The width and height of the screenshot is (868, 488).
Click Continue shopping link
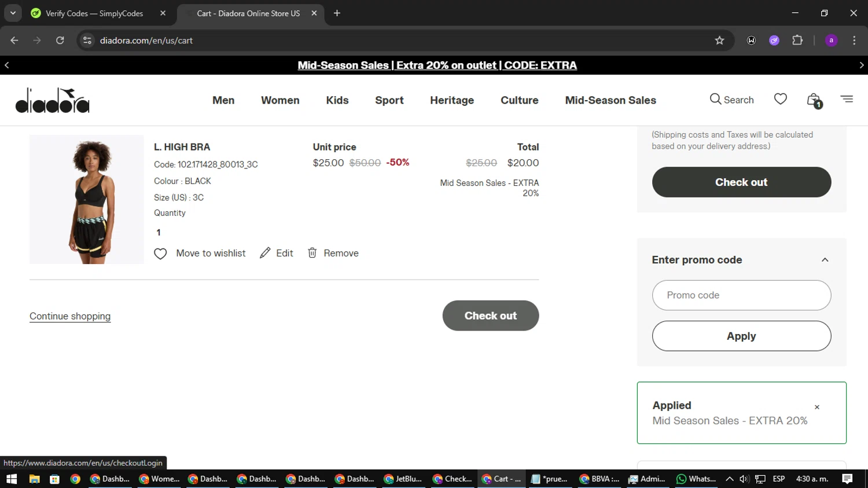coord(70,316)
